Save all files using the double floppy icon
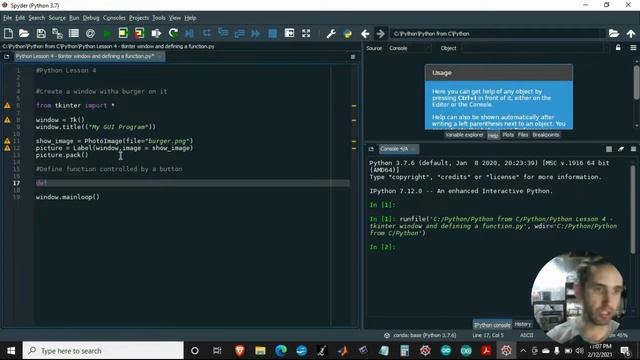640x360 pixels. coord(57,33)
